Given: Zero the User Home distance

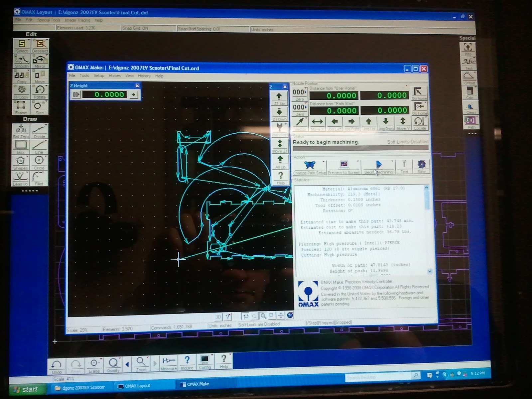Looking at the screenshot, I should coord(300,94).
